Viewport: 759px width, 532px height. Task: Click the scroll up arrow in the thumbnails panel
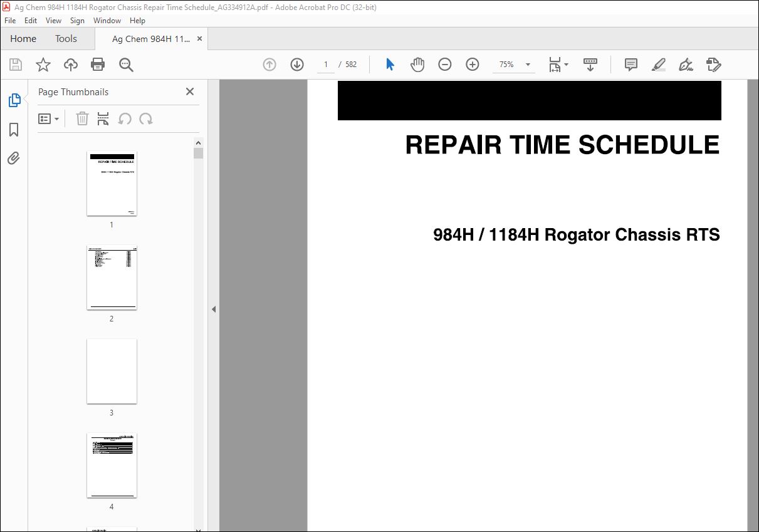click(x=198, y=142)
